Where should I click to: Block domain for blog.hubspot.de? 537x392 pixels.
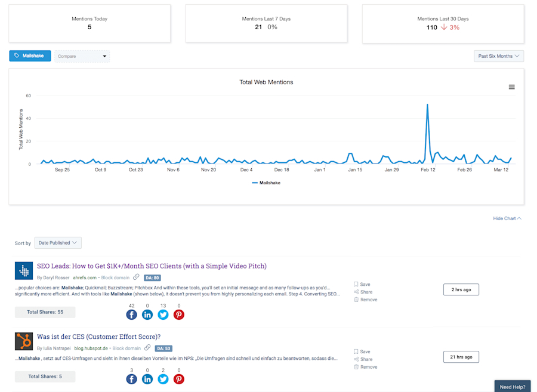pos(126,348)
